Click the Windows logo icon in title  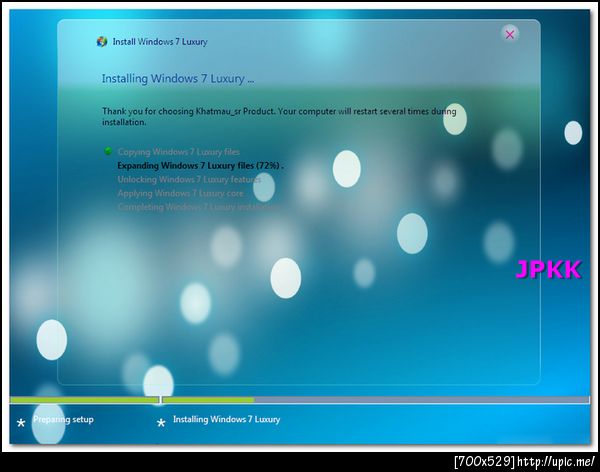pos(102,42)
